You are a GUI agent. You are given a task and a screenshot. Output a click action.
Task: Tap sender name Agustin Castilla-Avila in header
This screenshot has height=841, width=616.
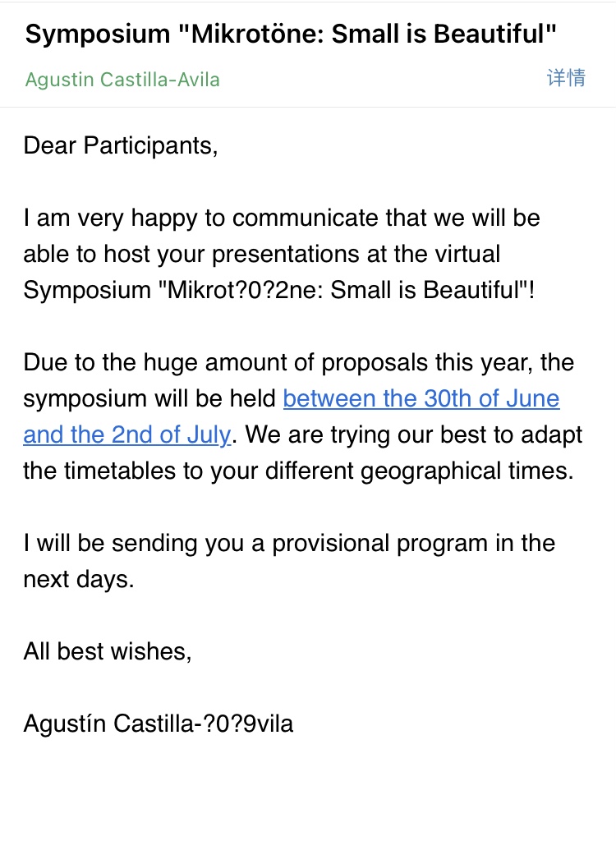pos(122,80)
